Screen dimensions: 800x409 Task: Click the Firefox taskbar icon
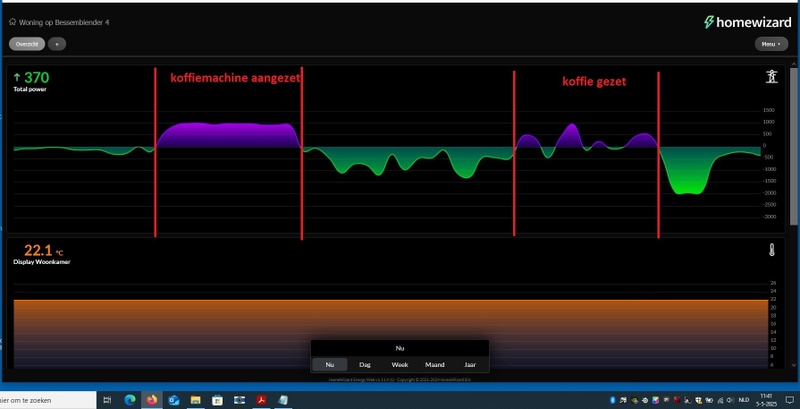tap(152, 400)
